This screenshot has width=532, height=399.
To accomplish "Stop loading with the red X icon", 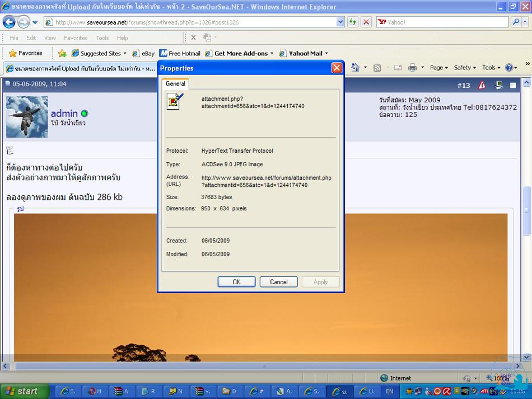I will (x=366, y=22).
